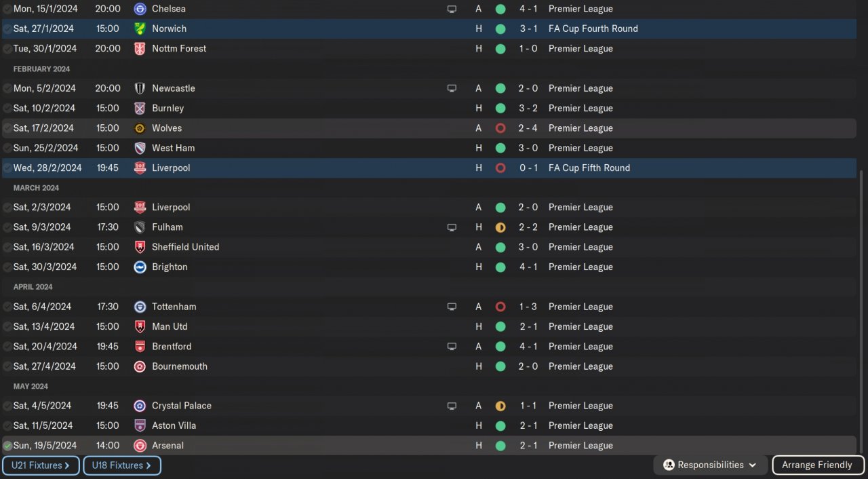868x479 pixels.
Task: Click the Wolves club badge icon
Action: (x=140, y=128)
